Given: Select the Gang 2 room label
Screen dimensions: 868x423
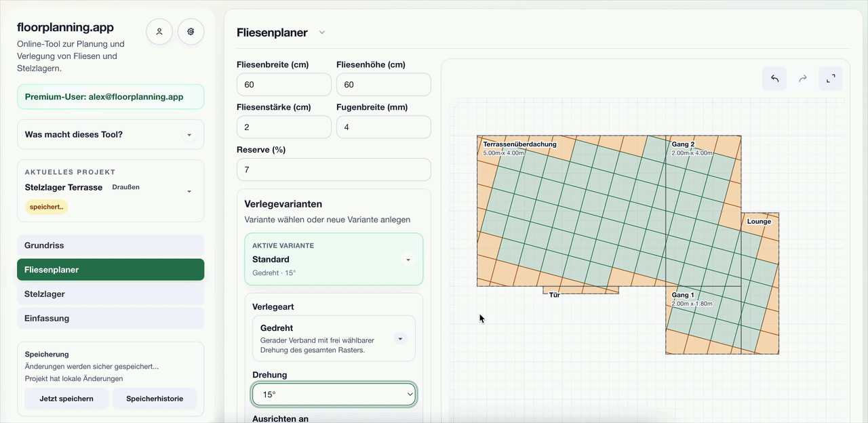Looking at the screenshot, I should click(683, 144).
